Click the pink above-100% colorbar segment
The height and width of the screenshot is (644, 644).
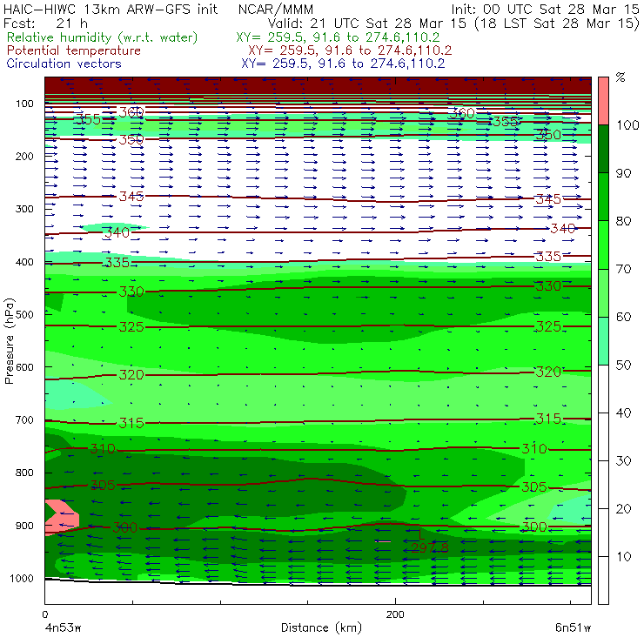603,101
